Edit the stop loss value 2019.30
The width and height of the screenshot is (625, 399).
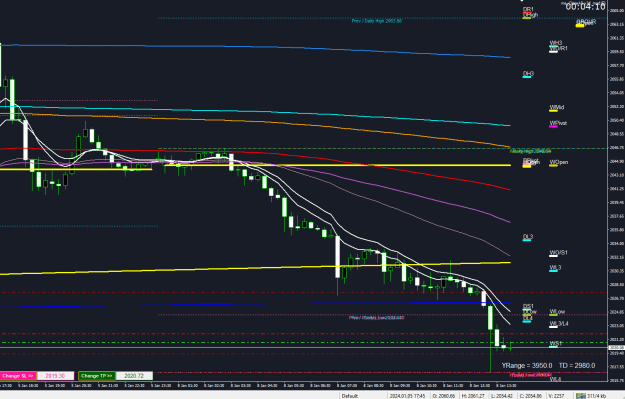point(55,376)
